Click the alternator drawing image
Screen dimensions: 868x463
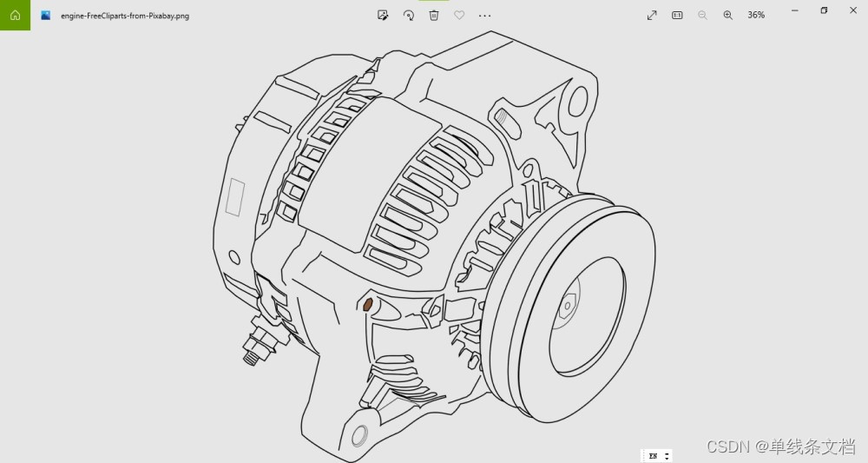(434, 247)
